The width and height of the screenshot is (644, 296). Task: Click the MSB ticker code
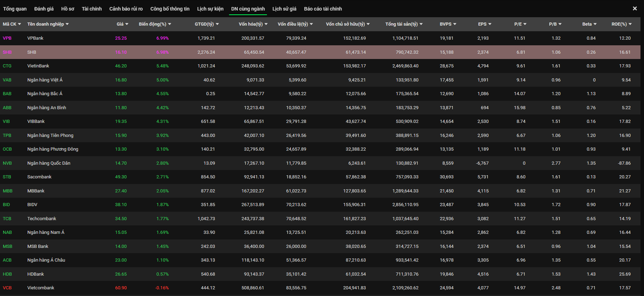[8, 246]
